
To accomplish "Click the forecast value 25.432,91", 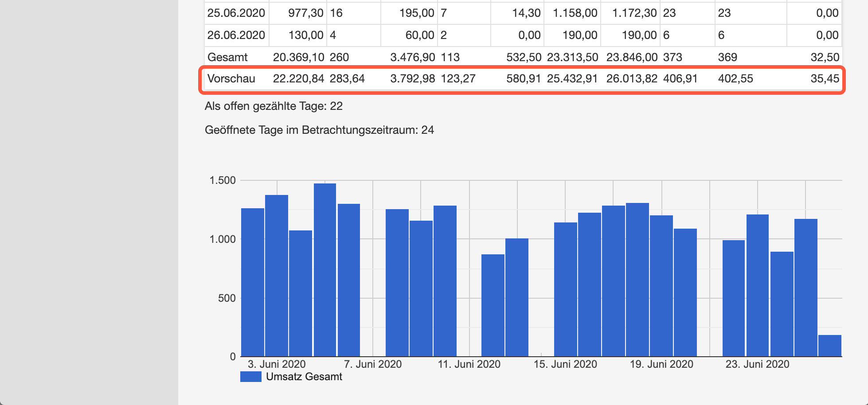I will [572, 78].
